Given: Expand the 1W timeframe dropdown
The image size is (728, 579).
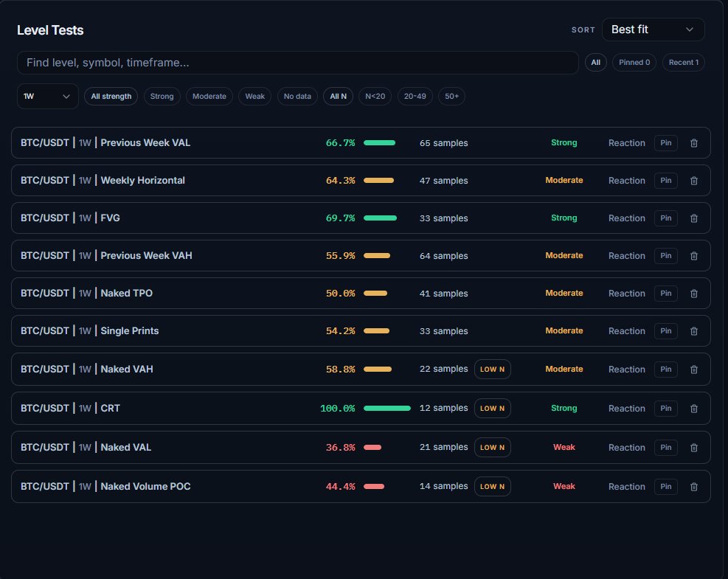Looking at the screenshot, I should [47, 96].
